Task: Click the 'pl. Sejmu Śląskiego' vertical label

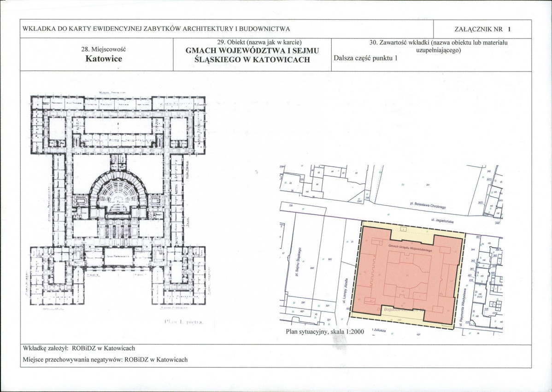Action: coord(298,261)
